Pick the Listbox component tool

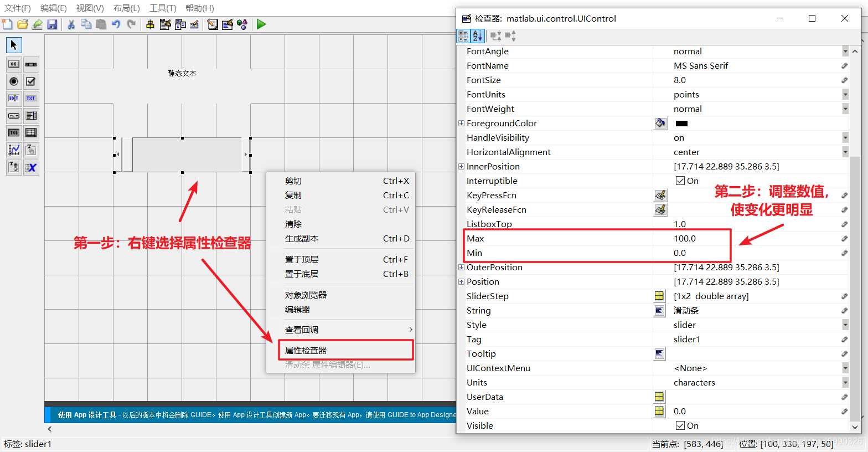[x=31, y=116]
